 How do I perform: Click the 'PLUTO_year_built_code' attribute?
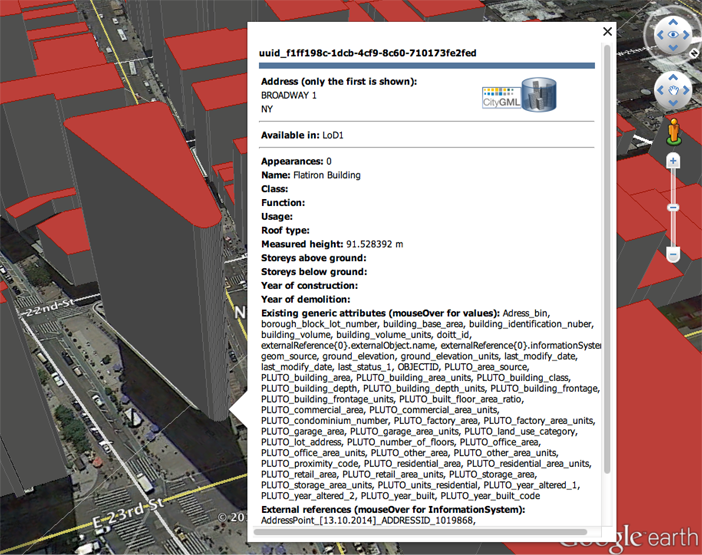pyautogui.click(x=490, y=496)
